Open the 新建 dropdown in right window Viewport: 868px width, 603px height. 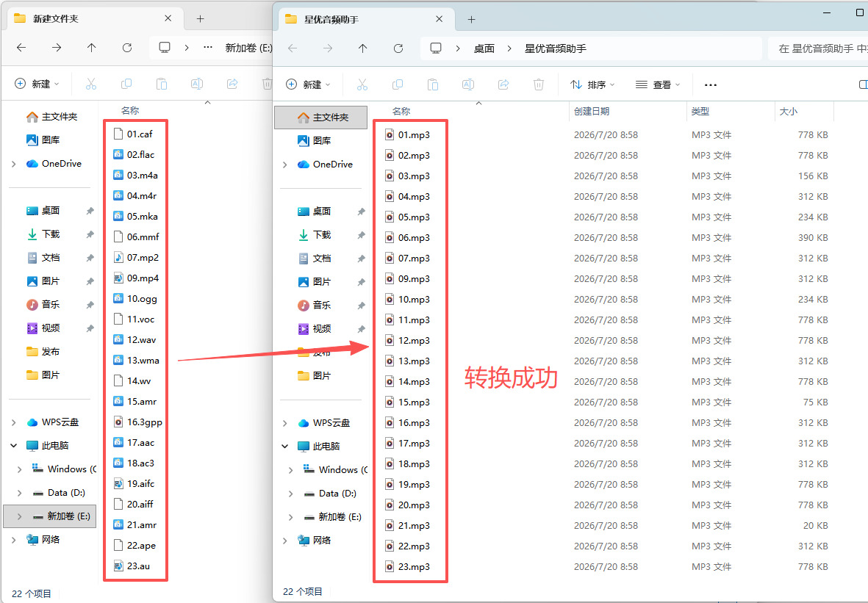click(x=308, y=84)
